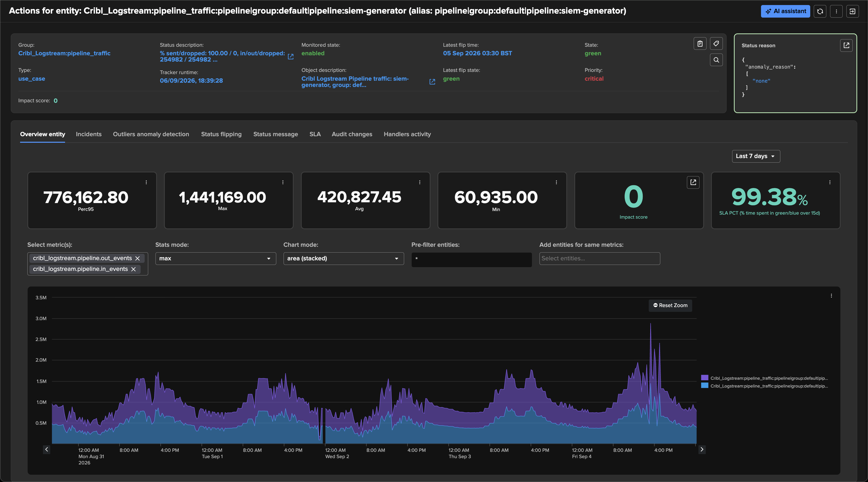This screenshot has width=868, height=482.
Task: Click the Reset Zoom button
Action: point(670,305)
